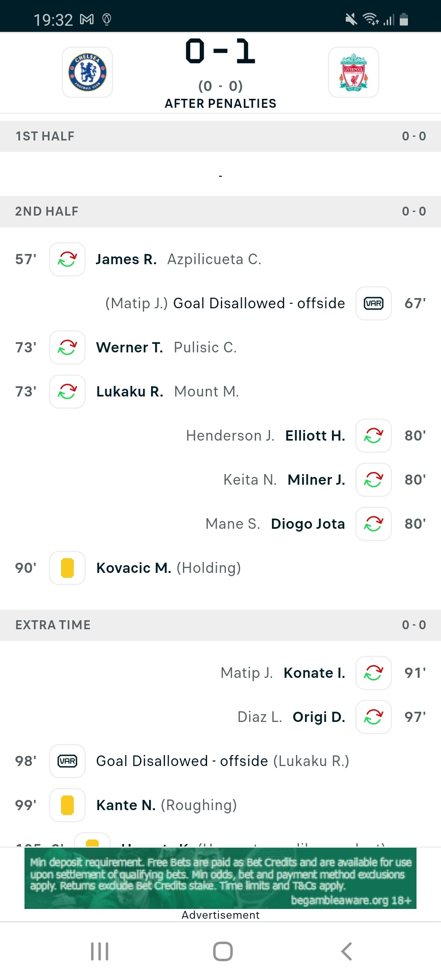Open player Diogo Jota
The width and height of the screenshot is (441, 980).
[x=308, y=524]
